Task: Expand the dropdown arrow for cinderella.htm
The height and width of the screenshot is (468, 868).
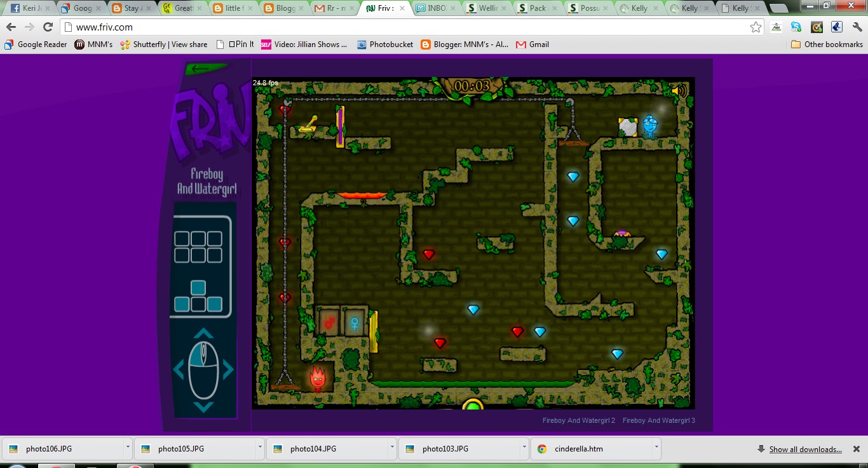Action: pos(656,448)
